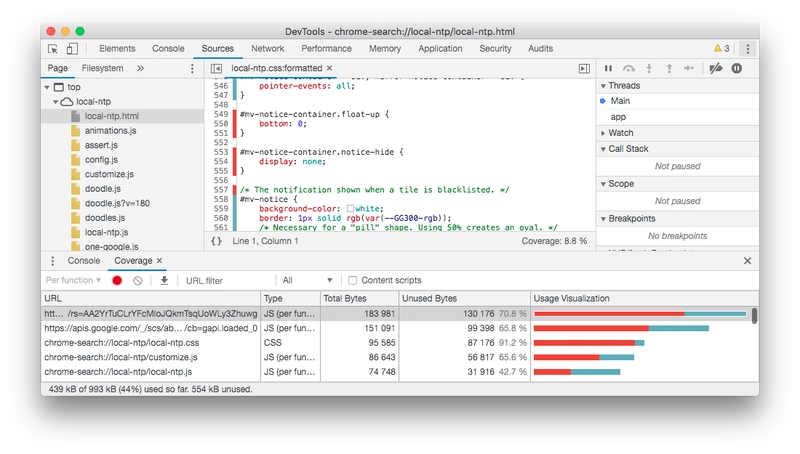The width and height of the screenshot is (800, 454).
Task: Open the Filesystem navigator tab
Action: pyautogui.click(x=102, y=68)
